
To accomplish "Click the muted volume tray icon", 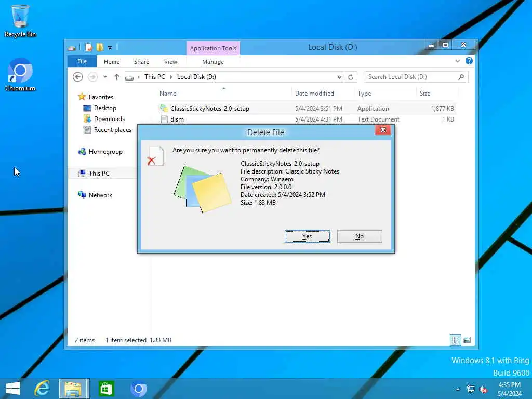I will (483, 389).
